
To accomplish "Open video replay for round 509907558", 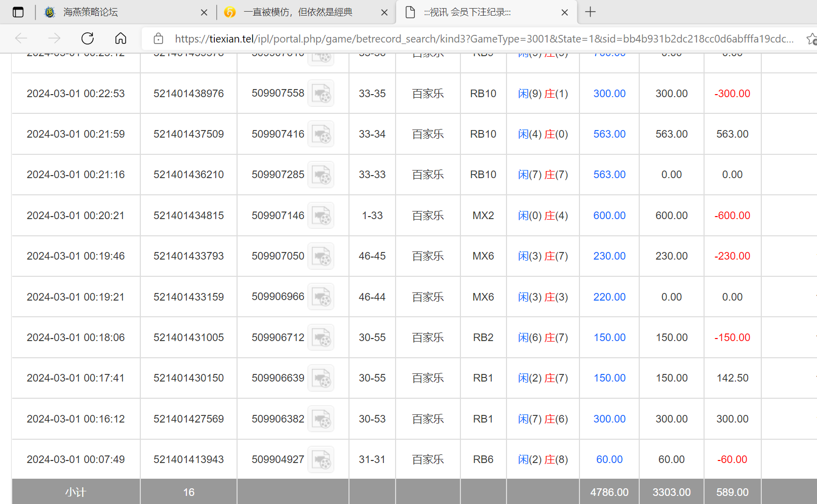I will [x=321, y=94].
